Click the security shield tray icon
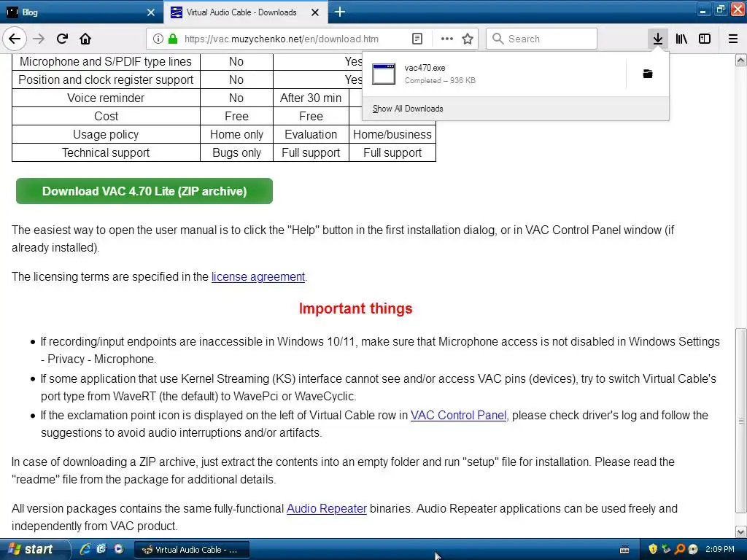The image size is (747, 560). pyautogui.click(x=653, y=549)
